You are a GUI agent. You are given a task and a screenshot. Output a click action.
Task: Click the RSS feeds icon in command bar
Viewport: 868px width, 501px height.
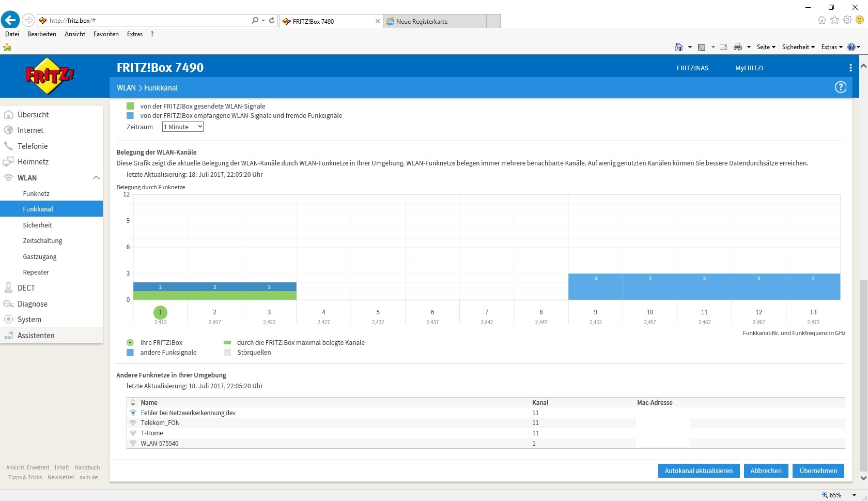point(702,47)
